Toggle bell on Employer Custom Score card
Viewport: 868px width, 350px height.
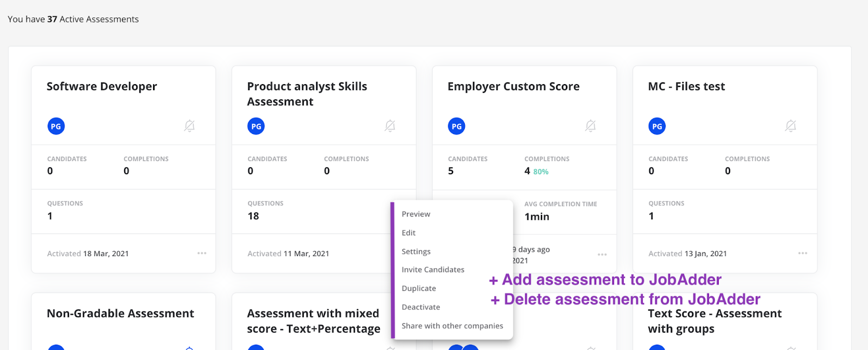(x=590, y=126)
